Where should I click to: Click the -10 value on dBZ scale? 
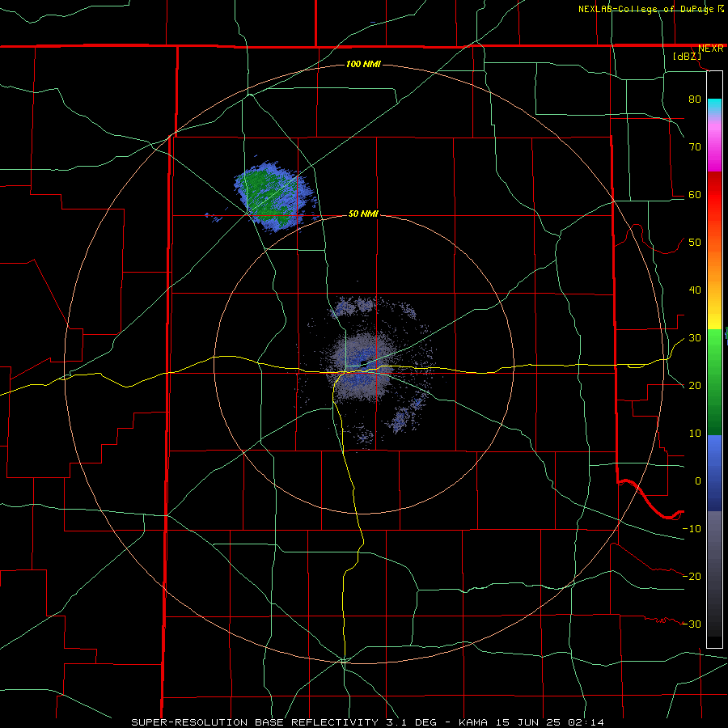point(692,529)
